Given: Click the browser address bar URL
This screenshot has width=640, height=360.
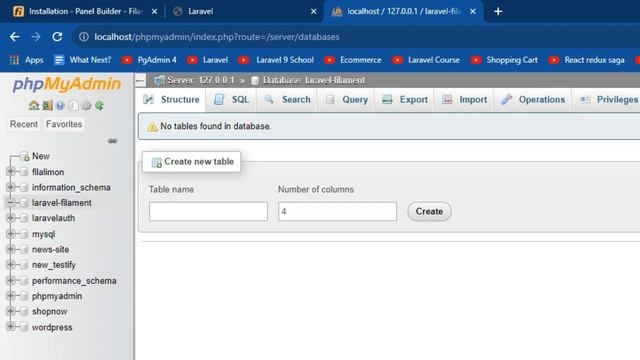Looking at the screenshot, I should pyautogui.click(x=217, y=37).
